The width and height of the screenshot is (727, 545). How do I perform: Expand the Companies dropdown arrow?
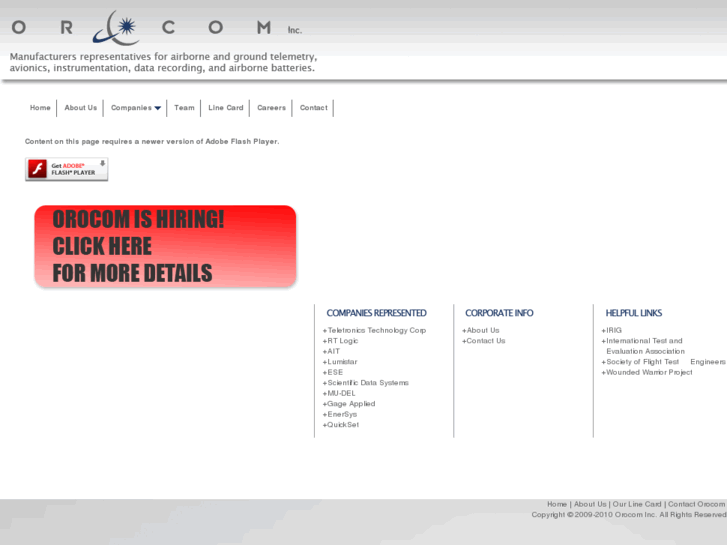[x=158, y=108]
